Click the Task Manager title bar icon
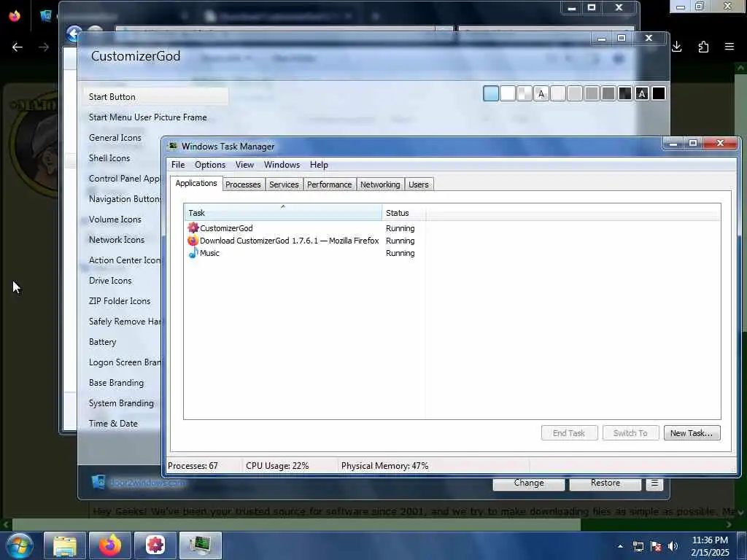This screenshot has width=747, height=560. click(x=173, y=146)
